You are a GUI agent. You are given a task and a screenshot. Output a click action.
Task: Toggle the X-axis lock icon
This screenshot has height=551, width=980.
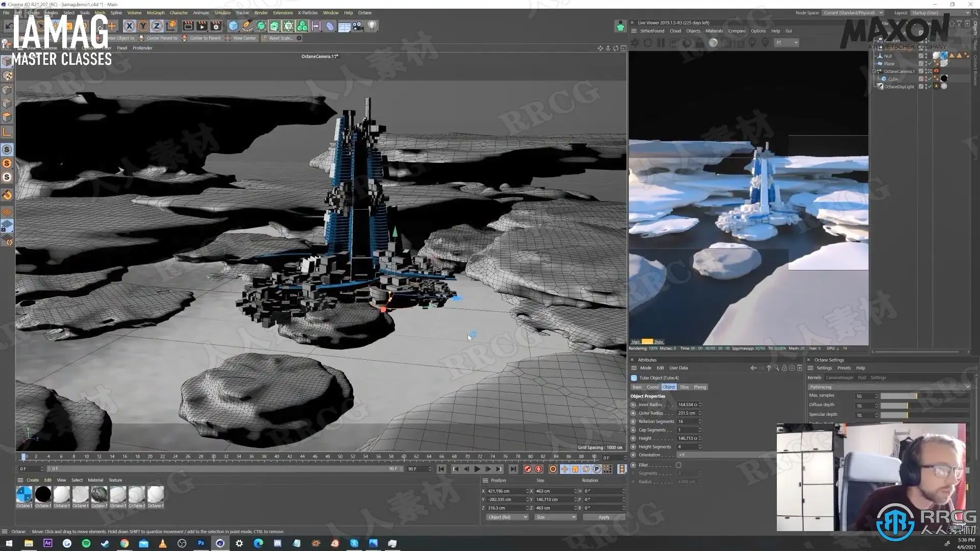point(129,26)
